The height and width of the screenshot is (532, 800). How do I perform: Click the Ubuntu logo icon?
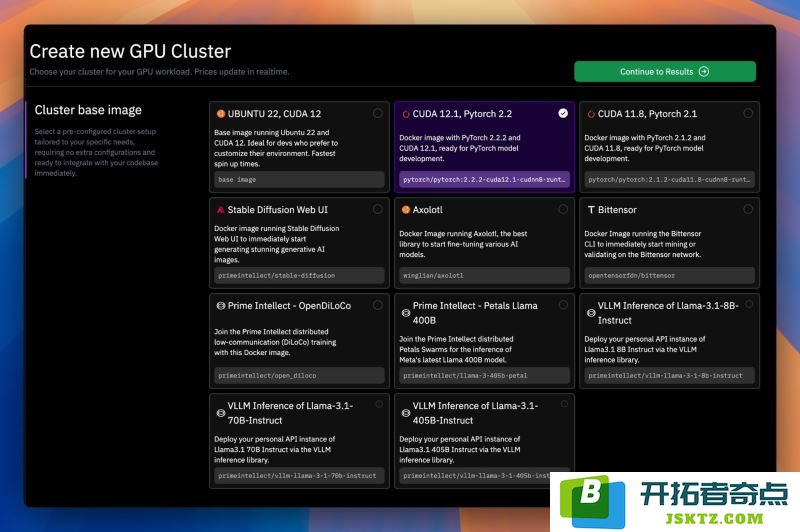coord(220,114)
